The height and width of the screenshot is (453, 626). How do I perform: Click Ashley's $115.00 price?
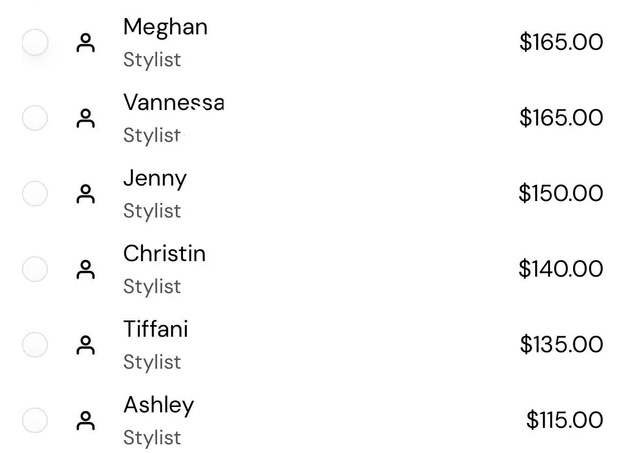(x=565, y=420)
